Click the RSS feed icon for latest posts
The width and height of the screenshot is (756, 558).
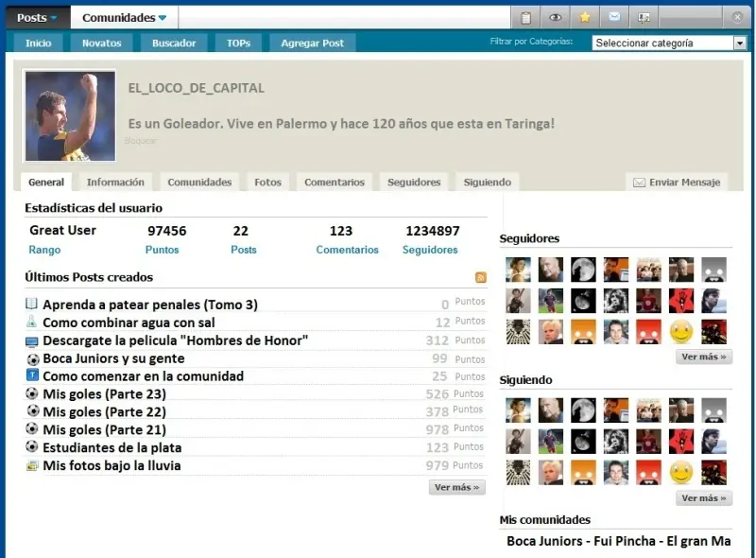[481, 277]
